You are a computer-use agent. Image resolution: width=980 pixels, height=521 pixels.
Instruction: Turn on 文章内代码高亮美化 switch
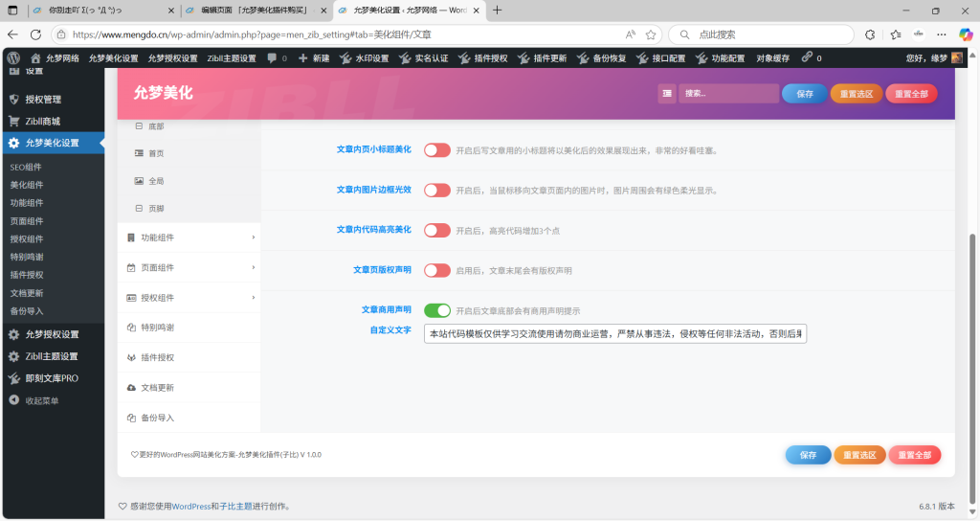[436, 230]
